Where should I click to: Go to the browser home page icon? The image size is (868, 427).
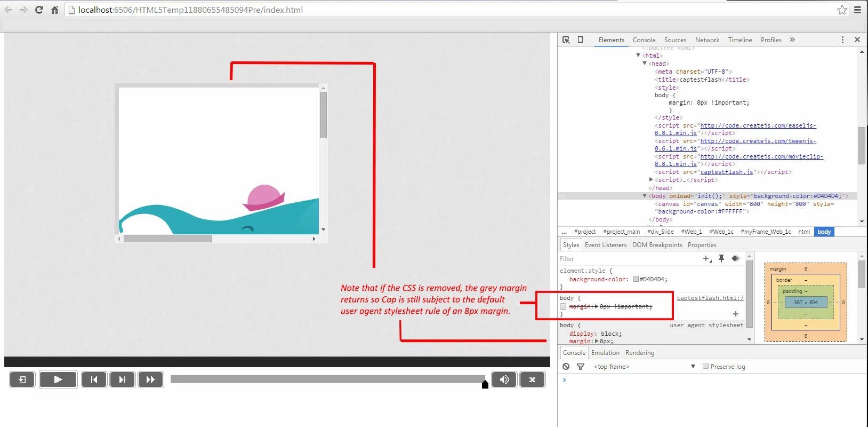click(54, 10)
